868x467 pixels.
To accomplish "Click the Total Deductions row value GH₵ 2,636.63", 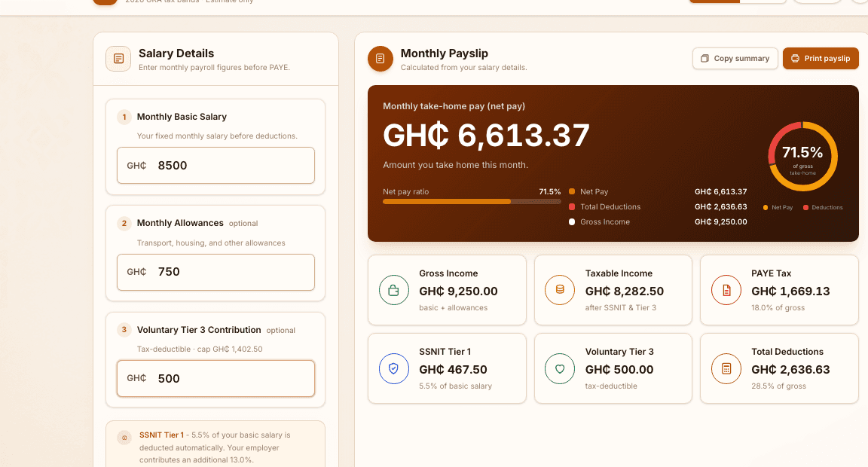I will click(721, 207).
